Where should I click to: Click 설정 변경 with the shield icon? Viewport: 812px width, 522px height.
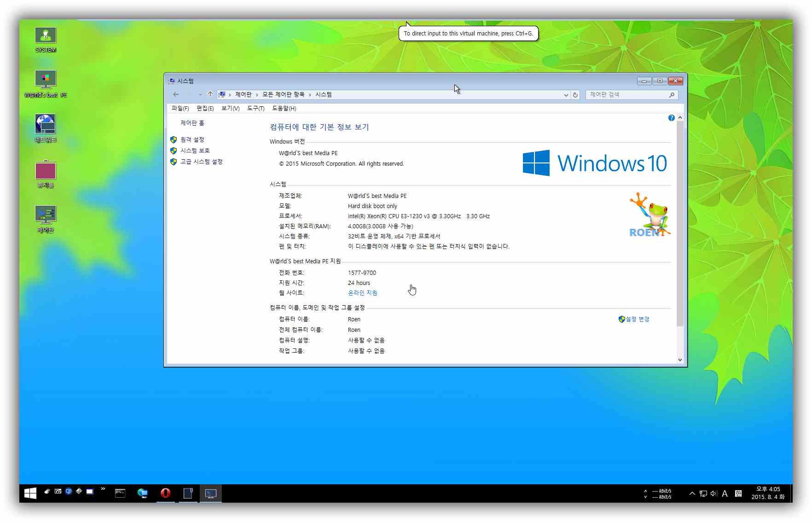[x=634, y=319]
